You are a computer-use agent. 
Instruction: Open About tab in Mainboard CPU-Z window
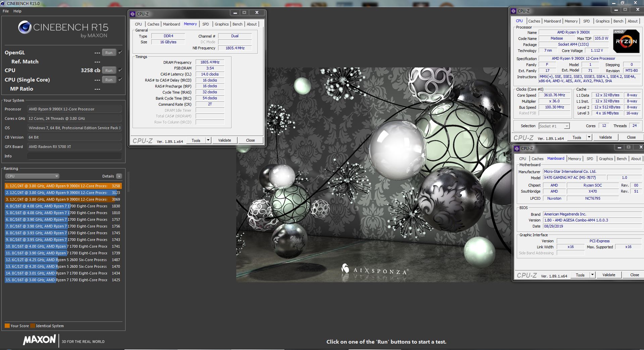click(636, 159)
